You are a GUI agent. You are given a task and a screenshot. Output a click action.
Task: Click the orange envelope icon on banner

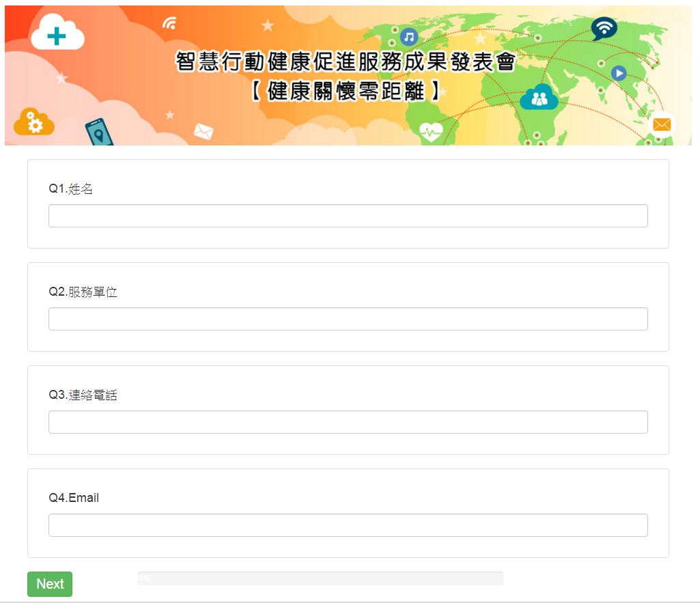click(x=662, y=124)
